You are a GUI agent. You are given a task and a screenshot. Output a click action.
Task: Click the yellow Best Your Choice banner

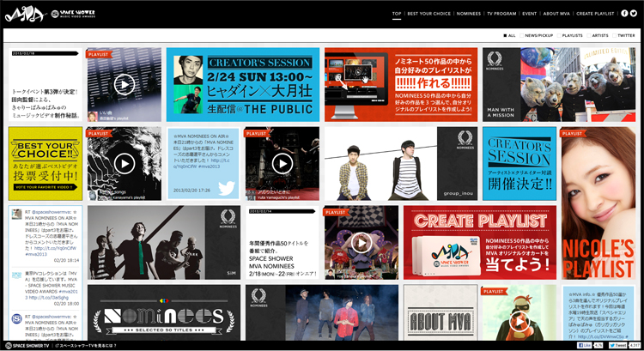click(46, 164)
